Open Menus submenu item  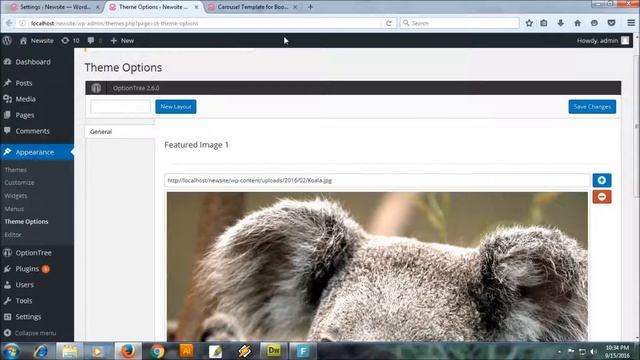(14, 209)
